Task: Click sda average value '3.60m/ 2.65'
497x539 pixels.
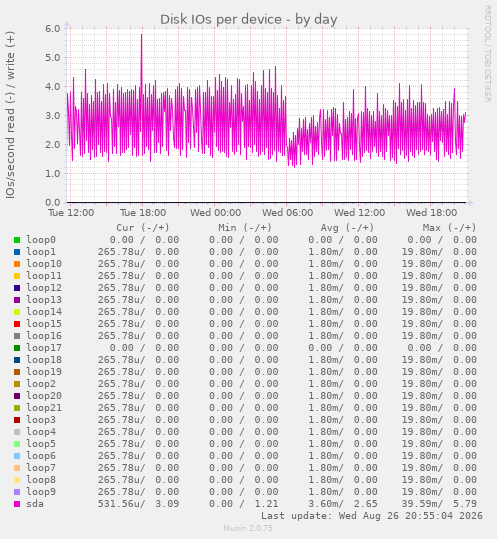Action: pos(343,504)
